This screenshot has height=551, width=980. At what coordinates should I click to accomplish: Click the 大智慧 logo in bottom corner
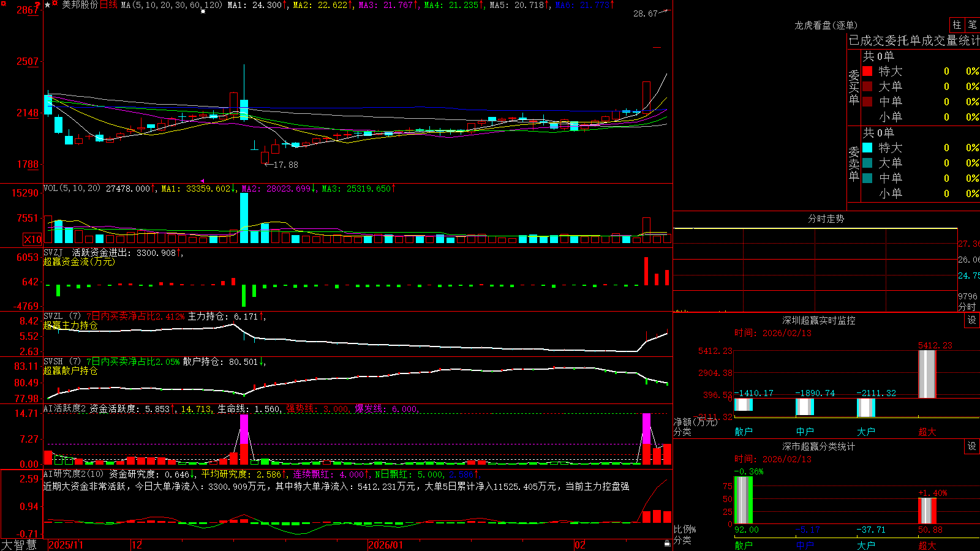click(19, 545)
